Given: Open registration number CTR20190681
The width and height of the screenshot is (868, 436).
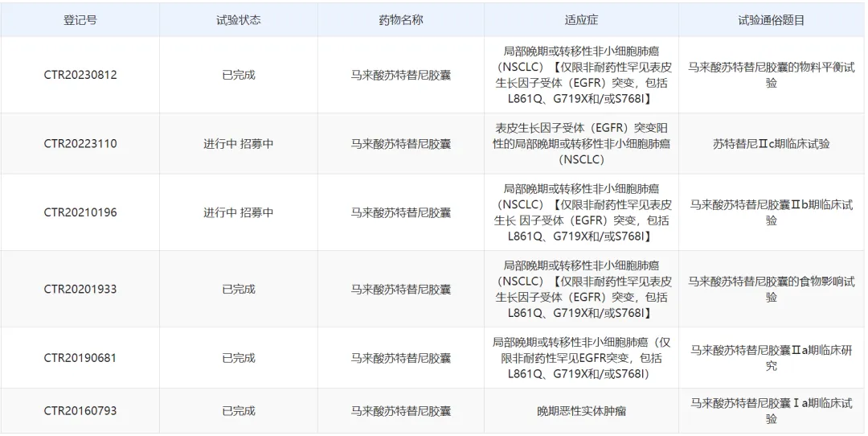Looking at the screenshot, I should point(80,358).
